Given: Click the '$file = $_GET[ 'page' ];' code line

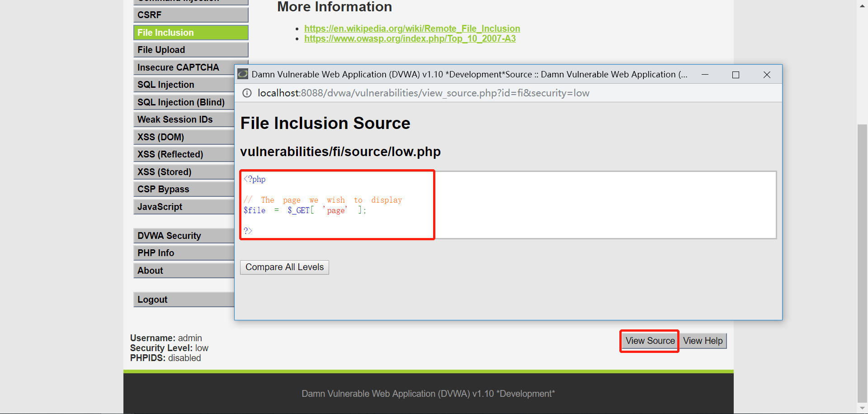Looking at the screenshot, I should click(x=305, y=210).
